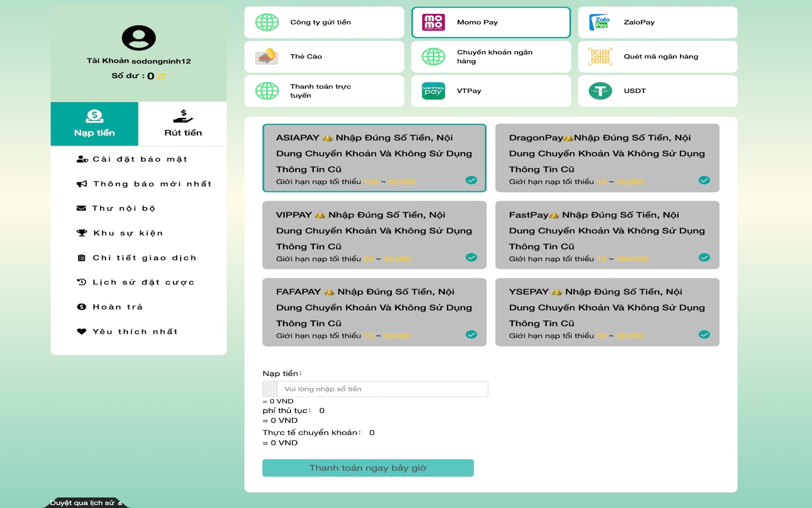Select ZaloPay payment method
812x508 pixels.
(658, 22)
